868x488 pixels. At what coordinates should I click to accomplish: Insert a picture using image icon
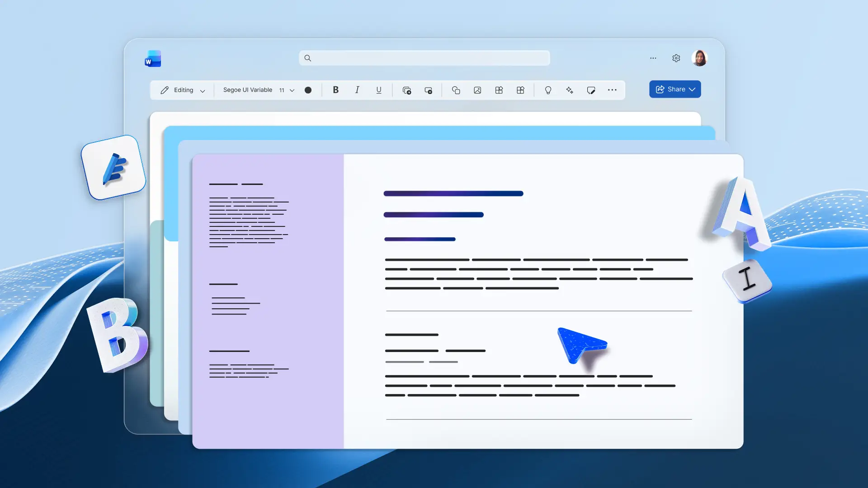(477, 90)
